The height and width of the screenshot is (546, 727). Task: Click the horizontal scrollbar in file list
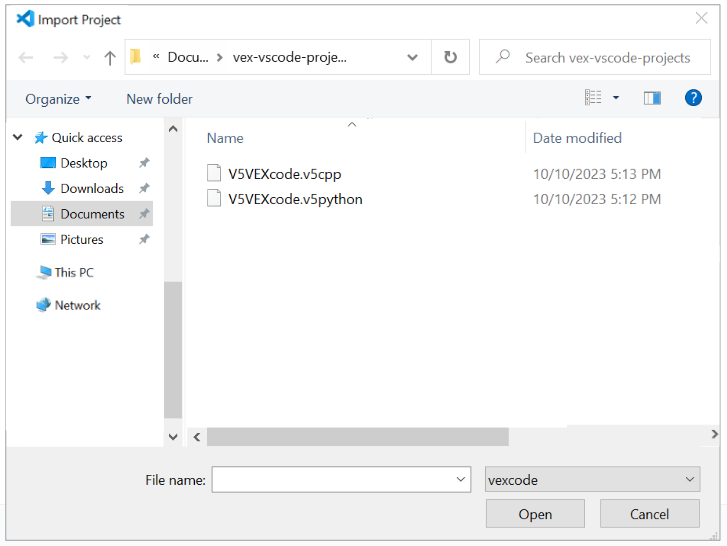(x=357, y=437)
